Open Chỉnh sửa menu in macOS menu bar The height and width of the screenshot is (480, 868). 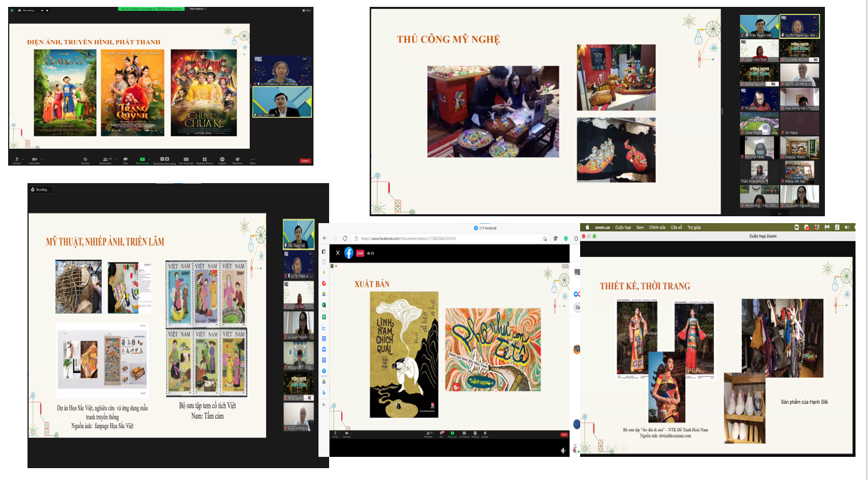coord(657,227)
